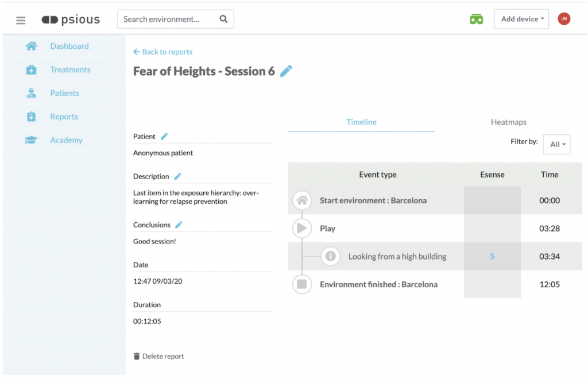
Task: Select the Timeline tab
Action: point(361,122)
